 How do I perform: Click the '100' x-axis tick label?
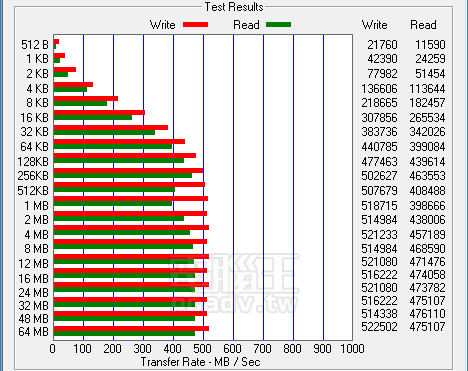(x=82, y=349)
